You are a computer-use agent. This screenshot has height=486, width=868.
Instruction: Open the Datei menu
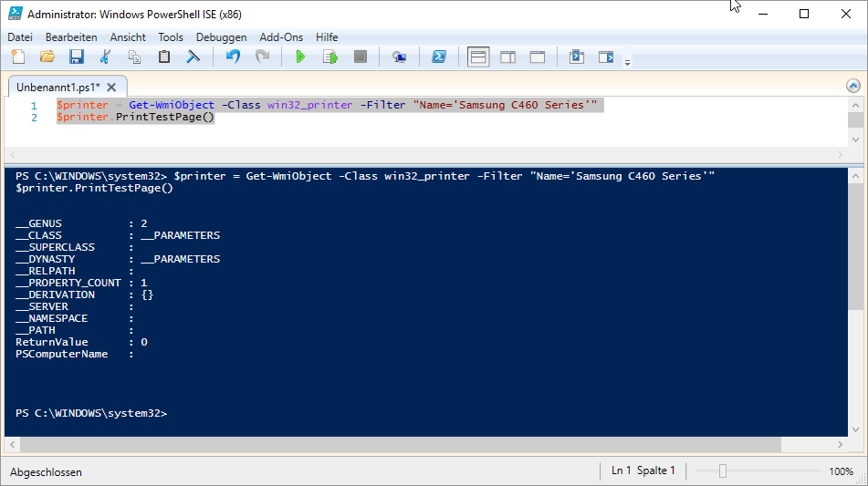tap(20, 37)
